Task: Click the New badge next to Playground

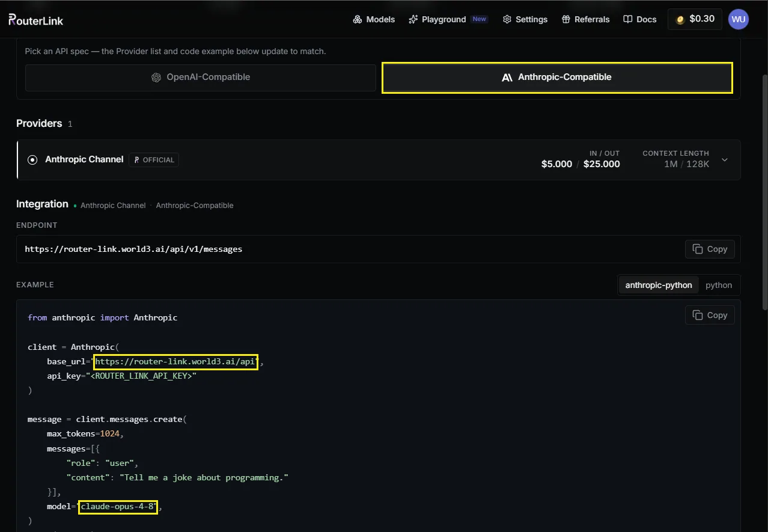Action: (x=480, y=19)
